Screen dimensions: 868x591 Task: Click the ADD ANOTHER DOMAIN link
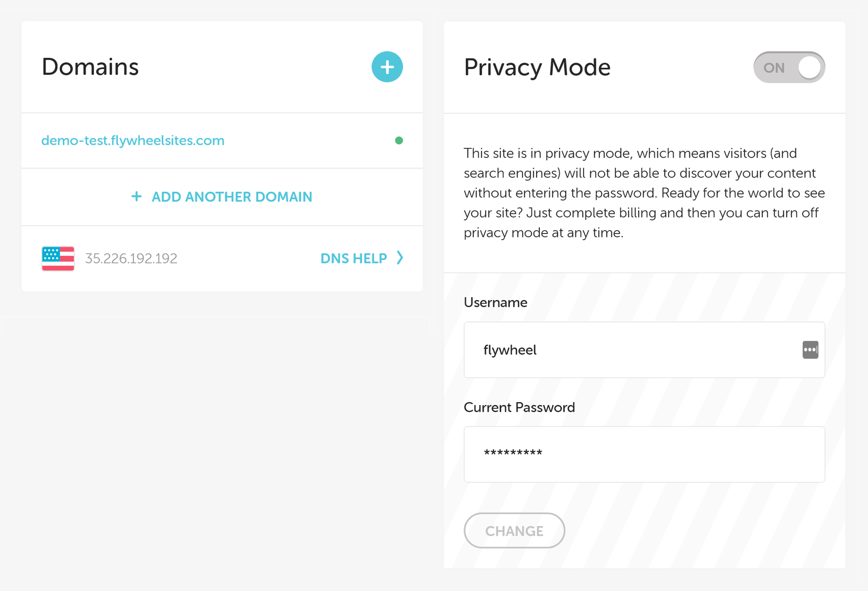(x=223, y=197)
